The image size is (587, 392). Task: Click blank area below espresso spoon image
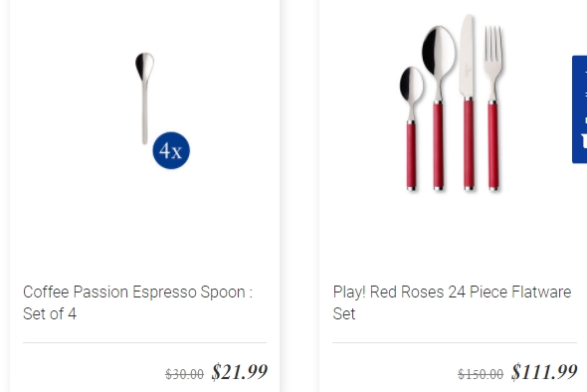point(145,225)
